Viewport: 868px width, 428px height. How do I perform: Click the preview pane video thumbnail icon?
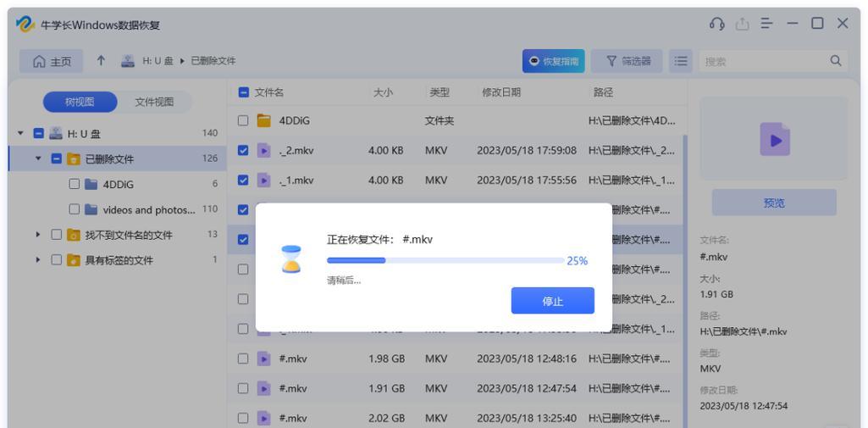click(775, 139)
